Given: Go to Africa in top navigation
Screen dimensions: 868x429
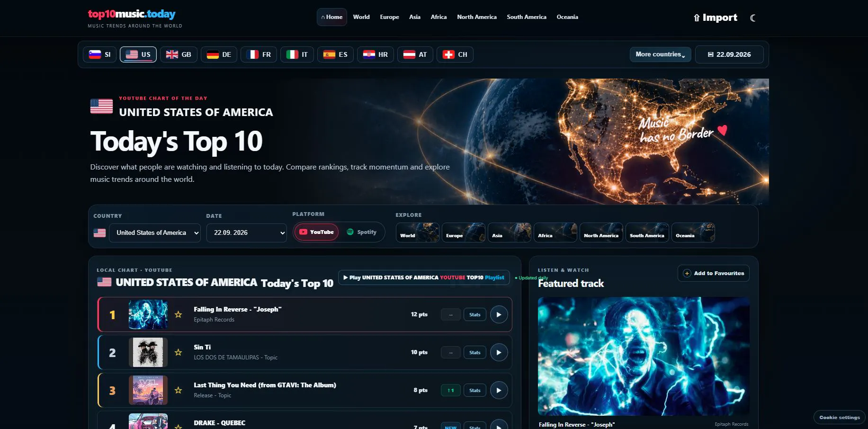Looking at the screenshot, I should point(438,17).
